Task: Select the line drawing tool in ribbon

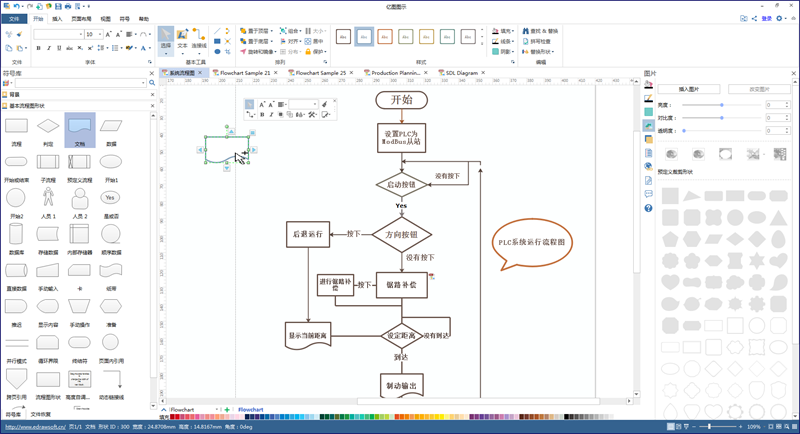Action: click(217, 31)
